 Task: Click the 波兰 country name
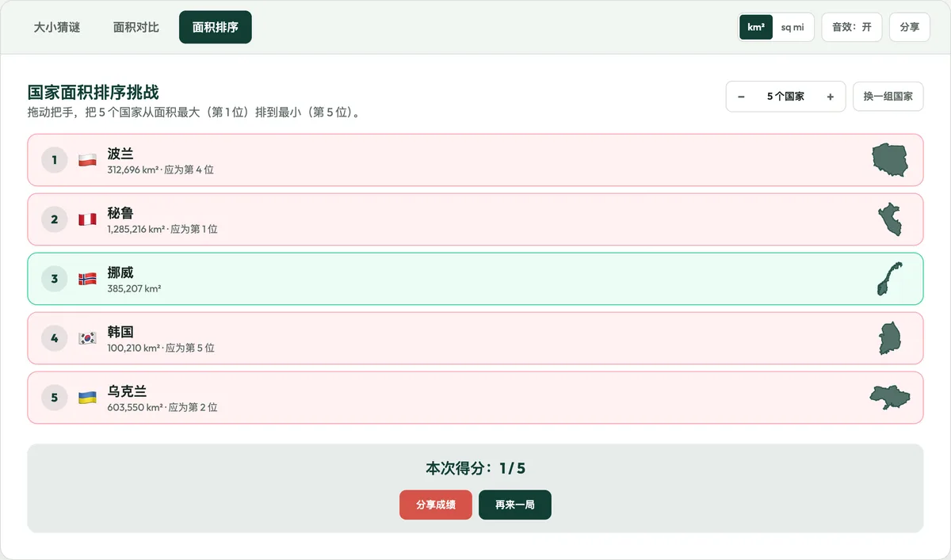point(120,153)
